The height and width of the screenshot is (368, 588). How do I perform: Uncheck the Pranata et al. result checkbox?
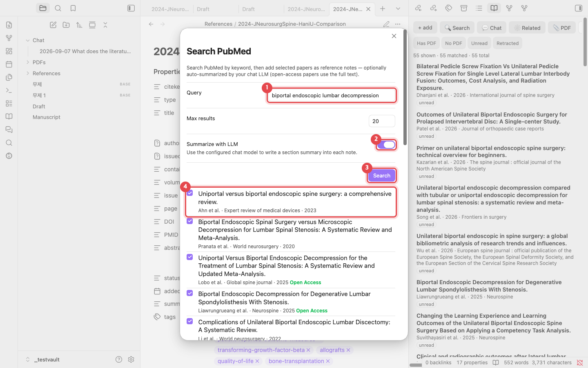190,221
